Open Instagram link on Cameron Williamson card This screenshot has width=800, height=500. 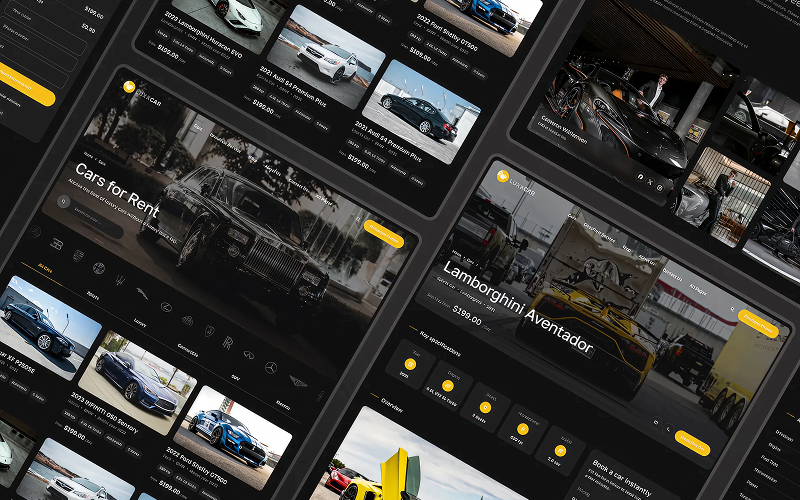660,188
